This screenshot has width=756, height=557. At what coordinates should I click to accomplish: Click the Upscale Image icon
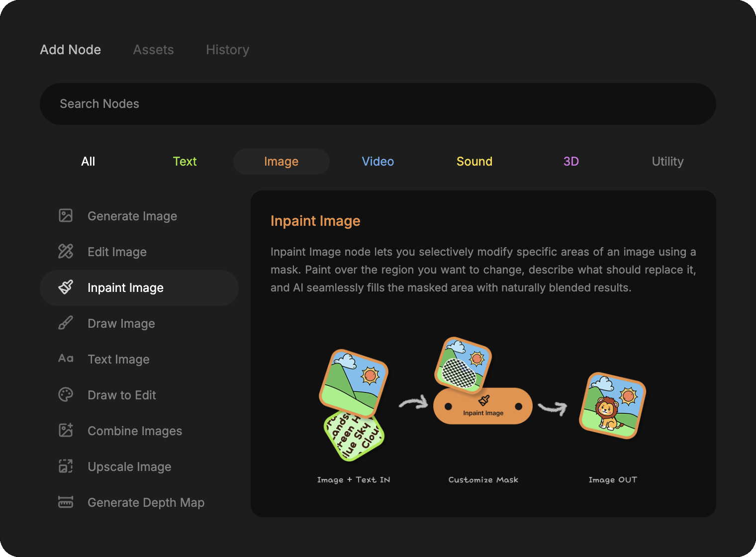pos(66,466)
